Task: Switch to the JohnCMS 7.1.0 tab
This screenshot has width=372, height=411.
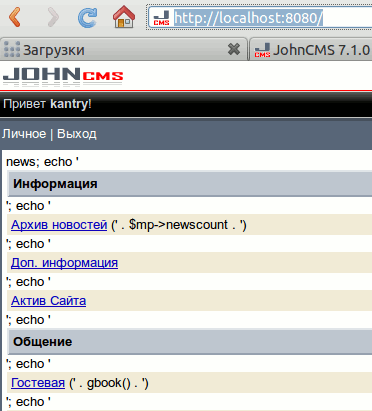Action: (311, 50)
